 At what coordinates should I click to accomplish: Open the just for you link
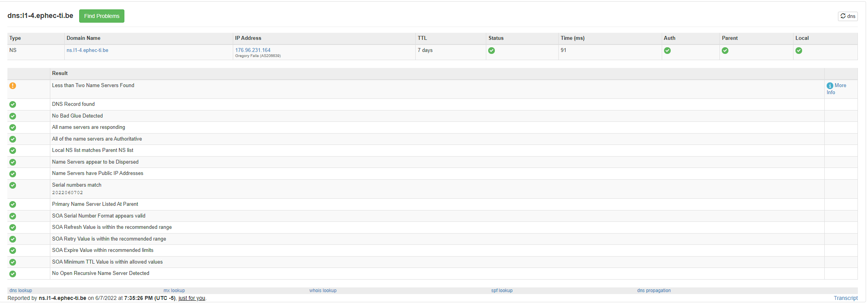pos(192,298)
